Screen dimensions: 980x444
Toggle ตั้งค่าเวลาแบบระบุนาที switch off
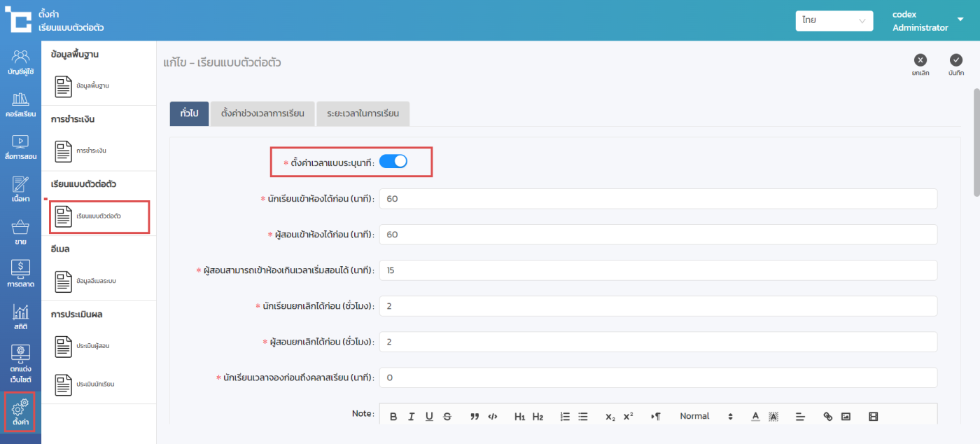click(x=393, y=162)
